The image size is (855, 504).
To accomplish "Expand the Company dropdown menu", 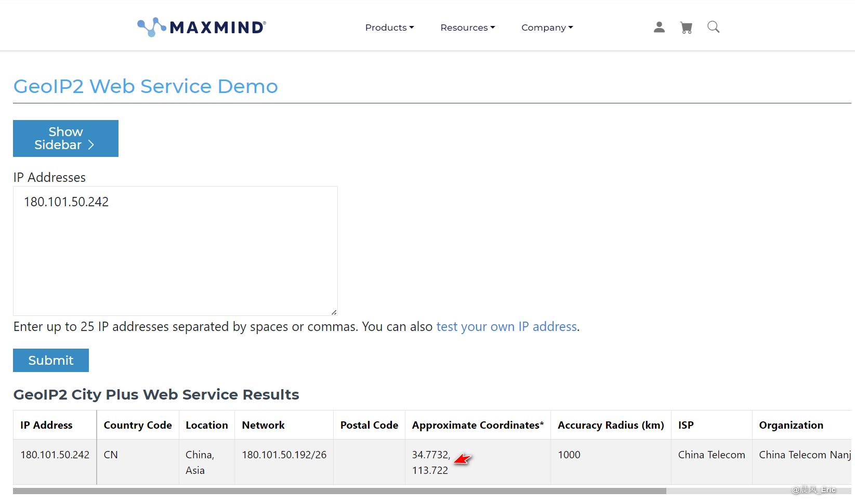I will click(x=547, y=28).
